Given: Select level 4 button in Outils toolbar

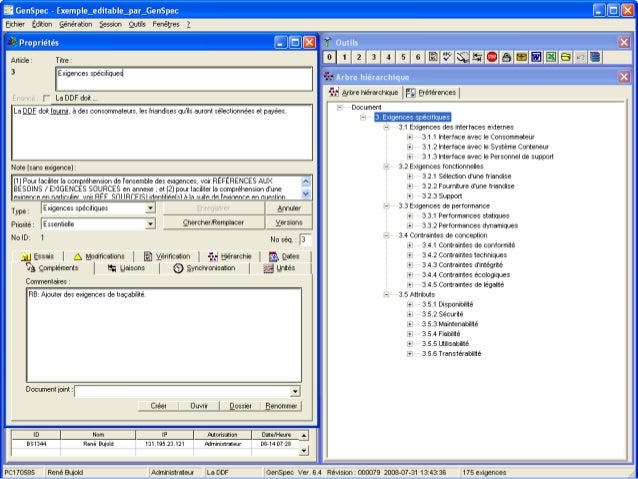Looking at the screenshot, I should [x=389, y=57].
